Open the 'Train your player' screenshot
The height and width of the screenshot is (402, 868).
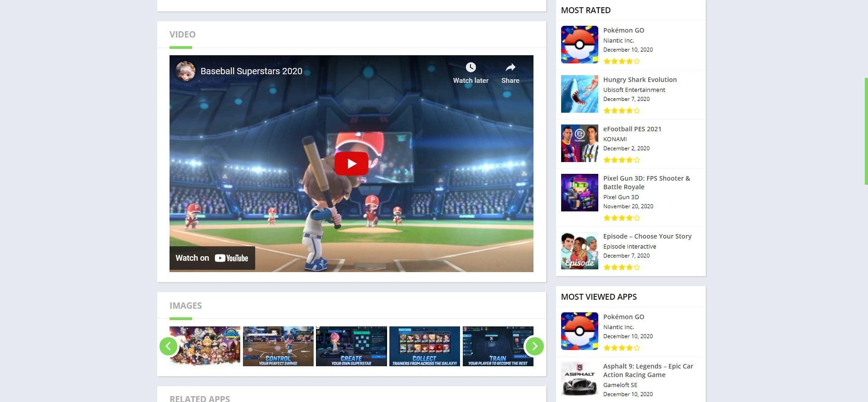(x=498, y=346)
